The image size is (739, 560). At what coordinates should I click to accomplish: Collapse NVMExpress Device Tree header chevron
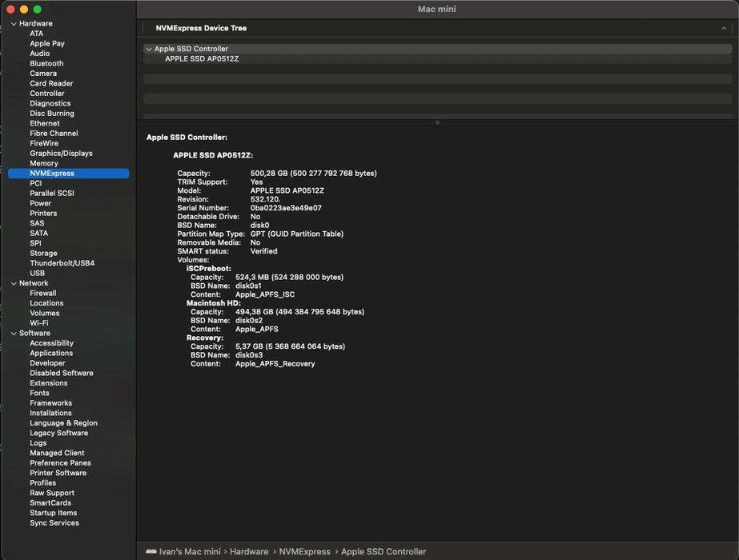point(724,28)
